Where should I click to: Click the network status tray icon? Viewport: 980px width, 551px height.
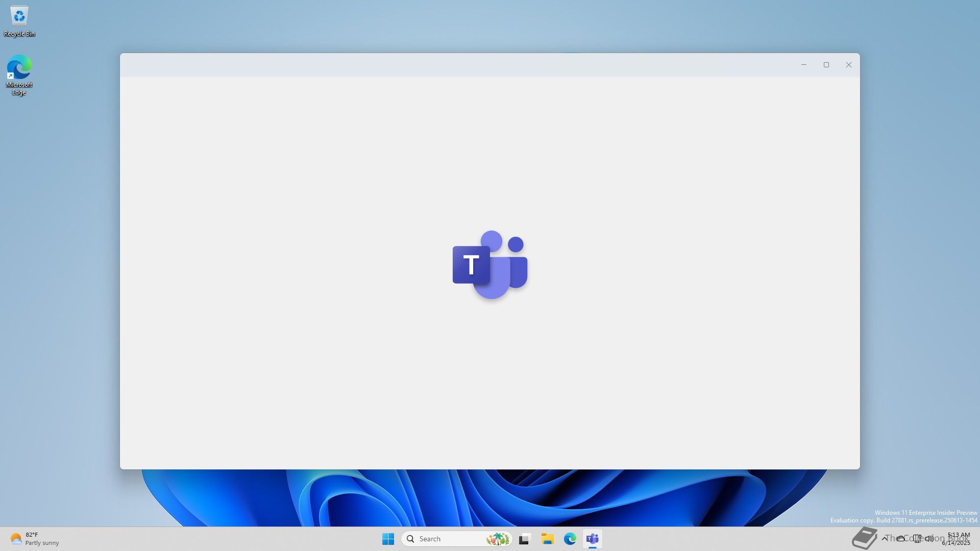917,539
